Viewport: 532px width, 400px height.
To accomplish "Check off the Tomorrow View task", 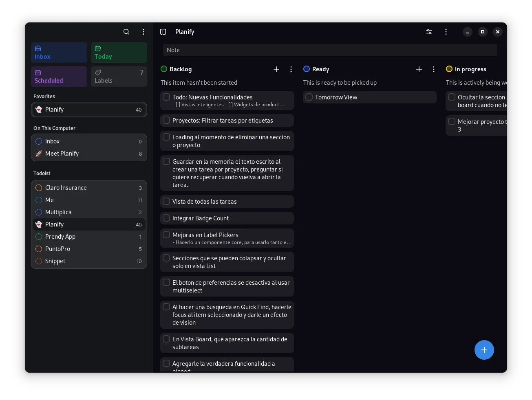I will (x=309, y=97).
